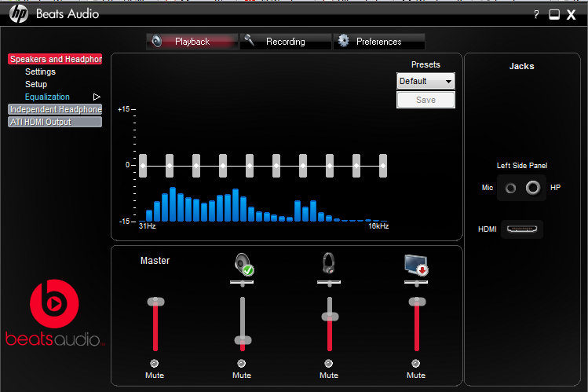Close the Beats Audio window
The width and height of the screenshot is (588, 392).
click(572, 15)
